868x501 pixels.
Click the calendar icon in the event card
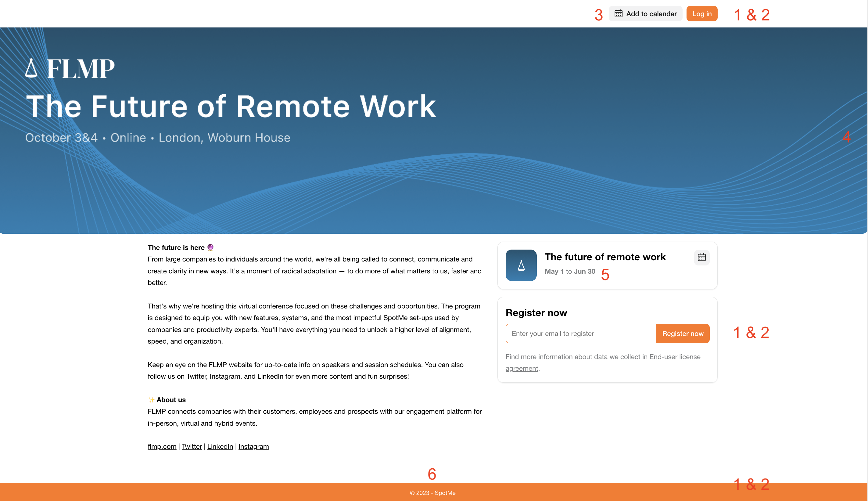702,257
